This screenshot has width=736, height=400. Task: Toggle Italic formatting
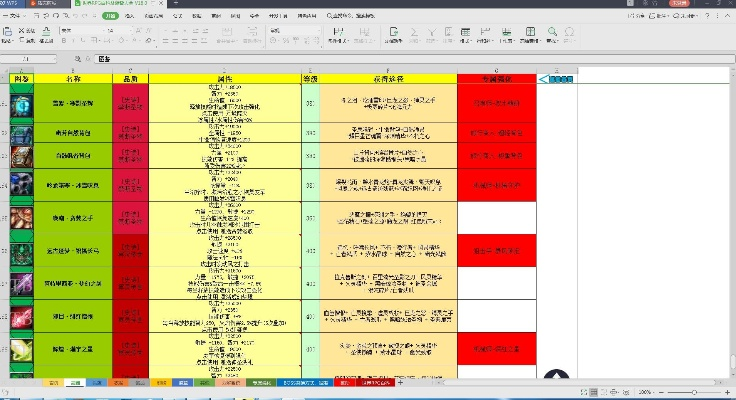(x=73, y=40)
